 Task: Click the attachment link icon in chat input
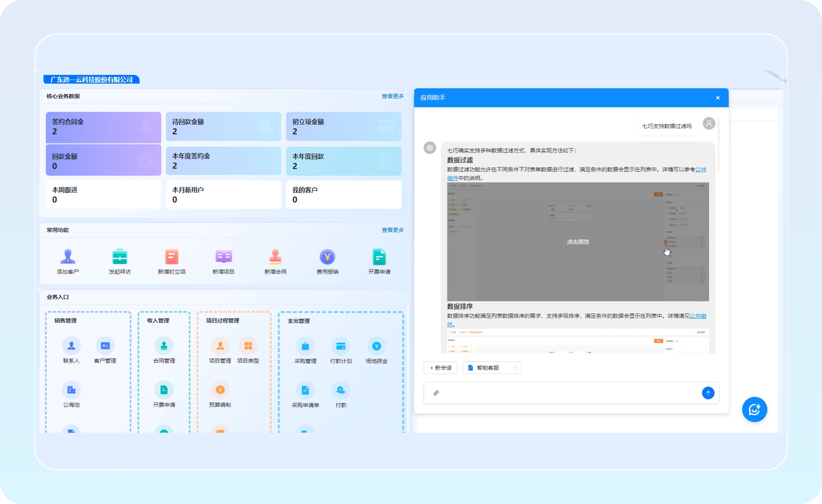tap(436, 393)
